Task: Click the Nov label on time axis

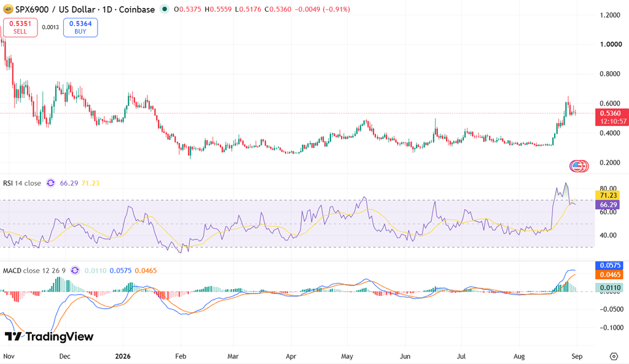Action: coord(9,357)
